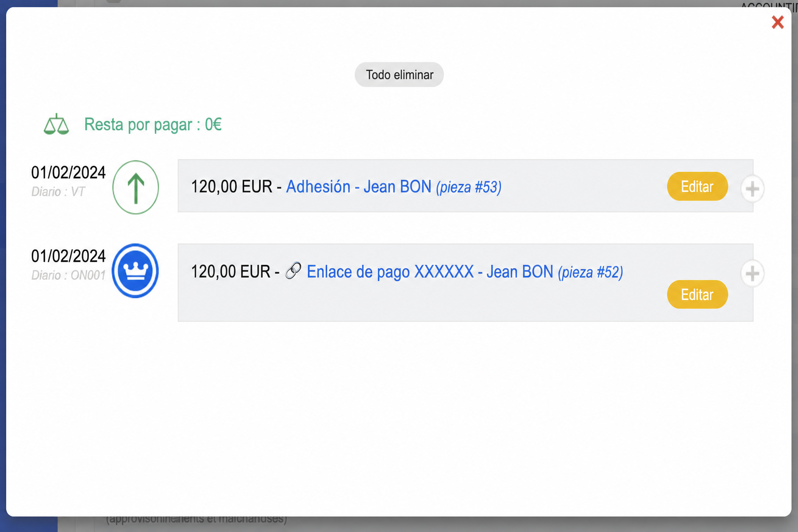This screenshot has width=798, height=532.
Task: Click the text Resta por pagar : 0€
Action: (x=153, y=125)
